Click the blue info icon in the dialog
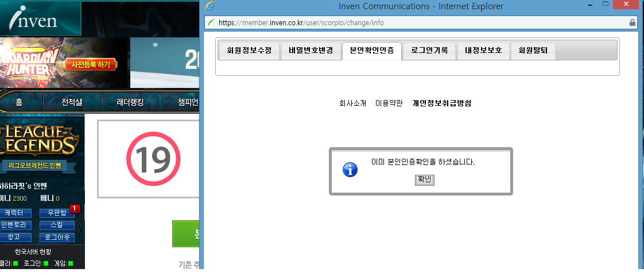This screenshot has width=644, height=276. [x=350, y=170]
